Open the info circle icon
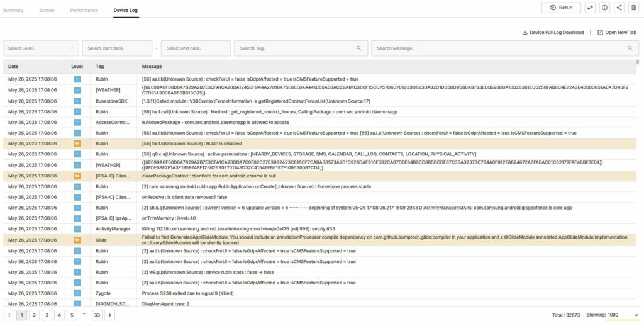Viewport: 644px width, 326px height. (x=604, y=8)
